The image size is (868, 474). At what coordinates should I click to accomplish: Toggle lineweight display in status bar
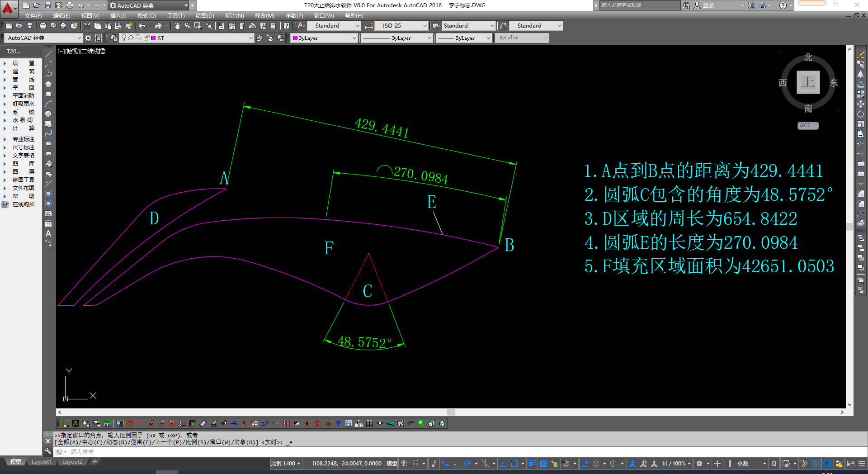(x=532, y=464)
